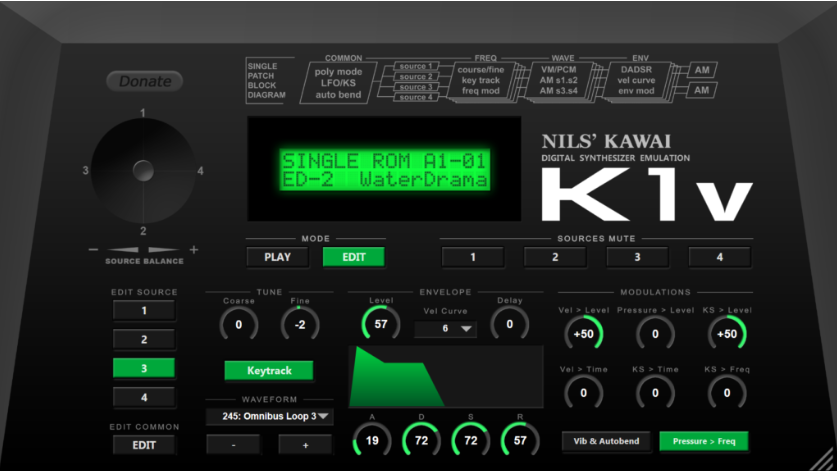Click the LCD patch display WaterDrama
Viewport: 837px width, 471px height.
(x=384, y=170)
